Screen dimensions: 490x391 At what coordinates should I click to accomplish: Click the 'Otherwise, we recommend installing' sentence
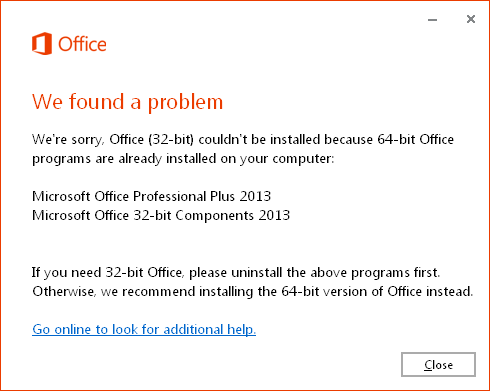click(253, 292)
